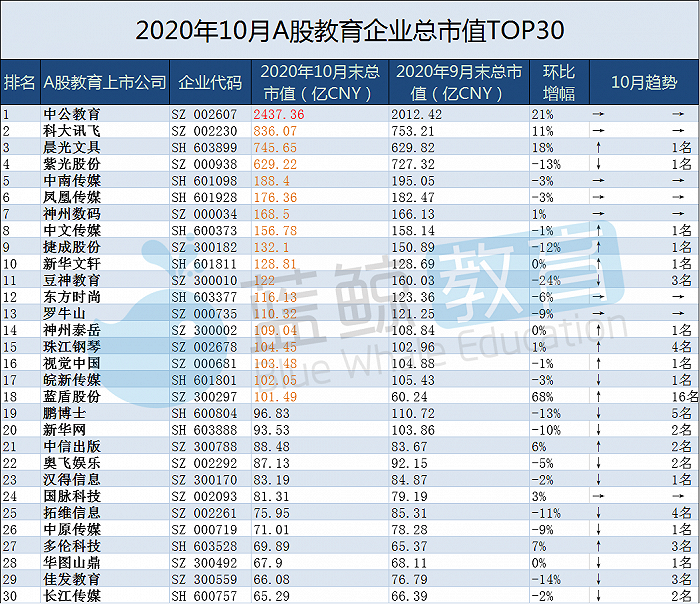The image size is (700, 604).
Task: Click company name 佳发教育
Action: click(x=72, y=579)
